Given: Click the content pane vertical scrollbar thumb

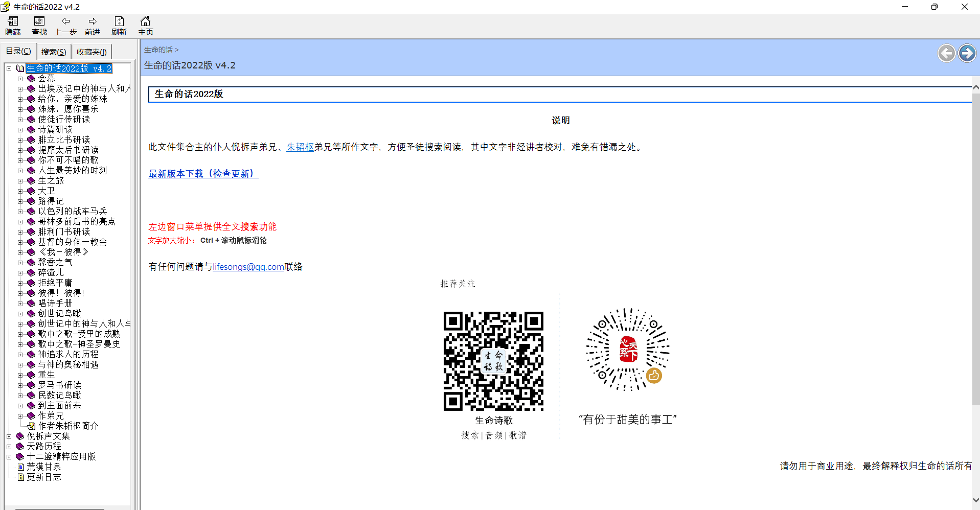Looking at the screenshot, I should tap(975, 249).
